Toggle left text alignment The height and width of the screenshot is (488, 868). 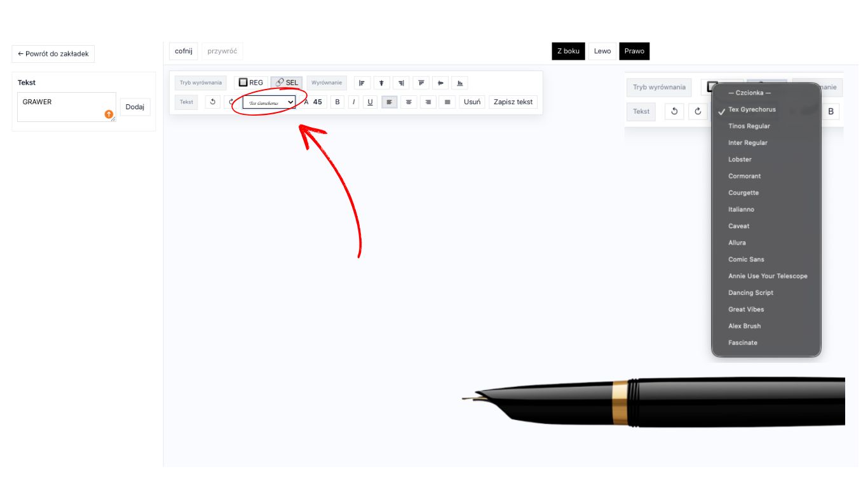(x=389, y=102)
